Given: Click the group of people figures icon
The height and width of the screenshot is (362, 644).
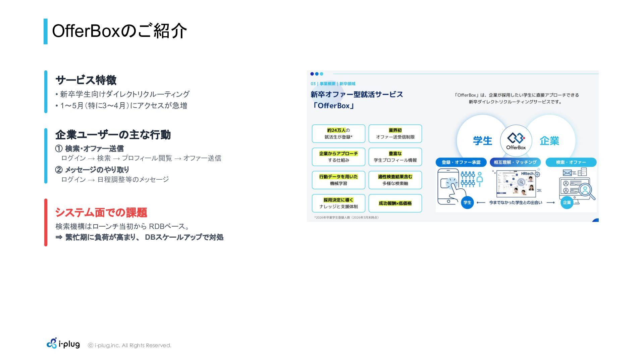Looking at the screenshot, I should point(472,179).
